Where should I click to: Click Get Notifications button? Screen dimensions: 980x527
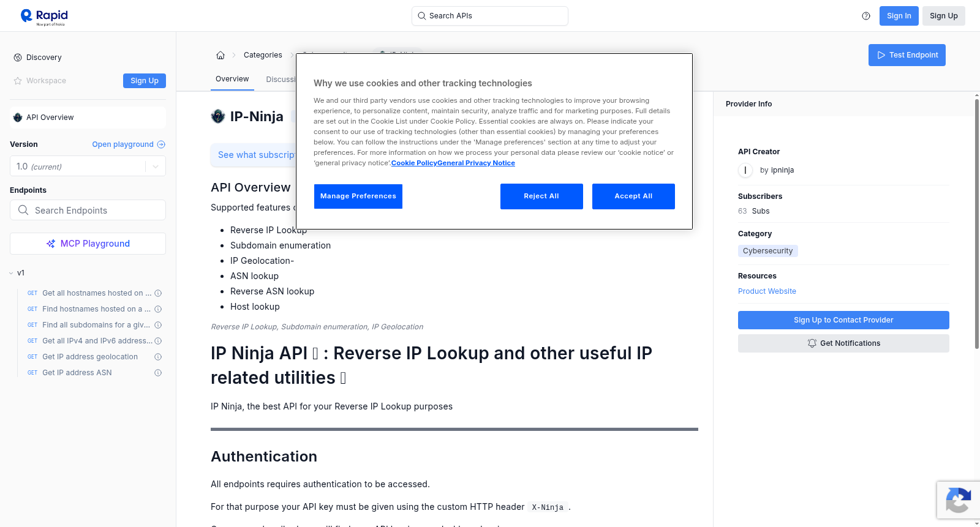[843, 343]
